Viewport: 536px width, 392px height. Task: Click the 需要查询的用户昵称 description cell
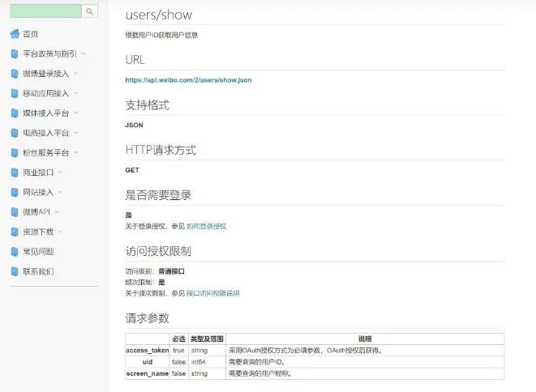365,373
